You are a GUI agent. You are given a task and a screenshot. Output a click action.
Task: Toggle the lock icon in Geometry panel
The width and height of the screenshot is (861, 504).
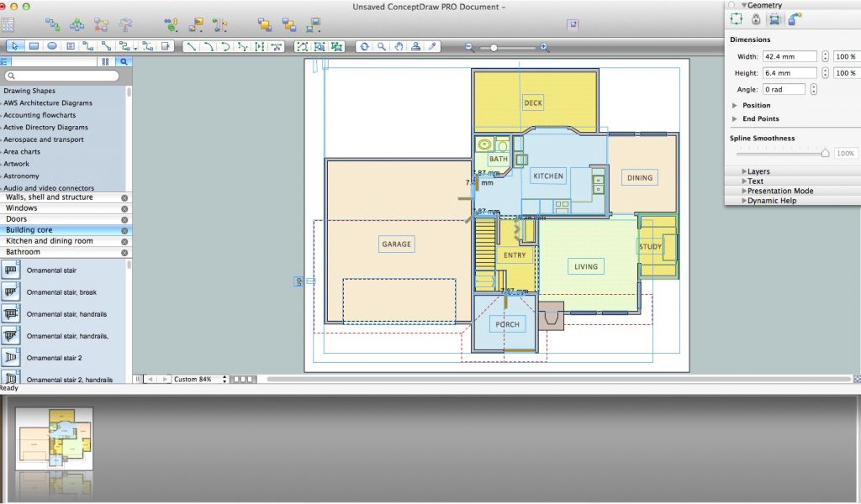tap(755, 19)
